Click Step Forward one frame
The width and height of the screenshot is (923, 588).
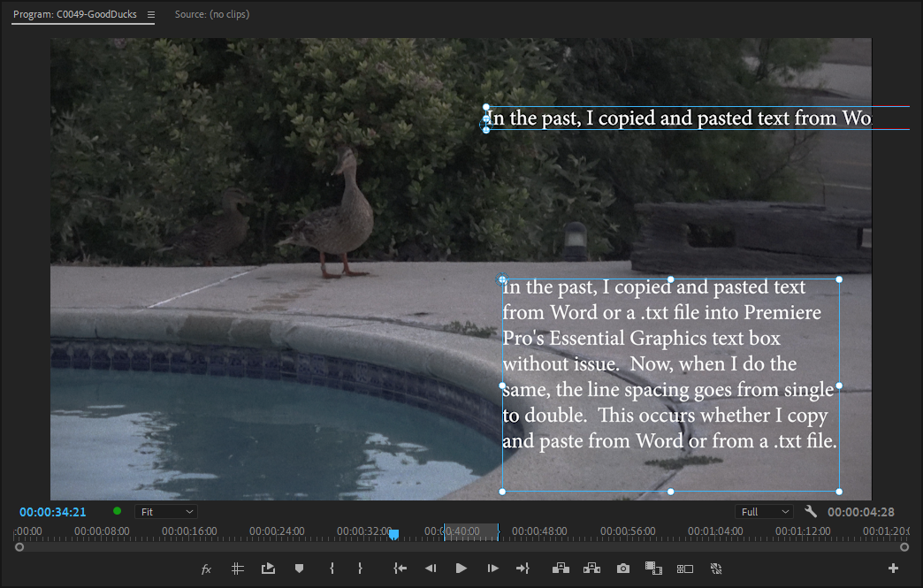click(x=492, y=569)
